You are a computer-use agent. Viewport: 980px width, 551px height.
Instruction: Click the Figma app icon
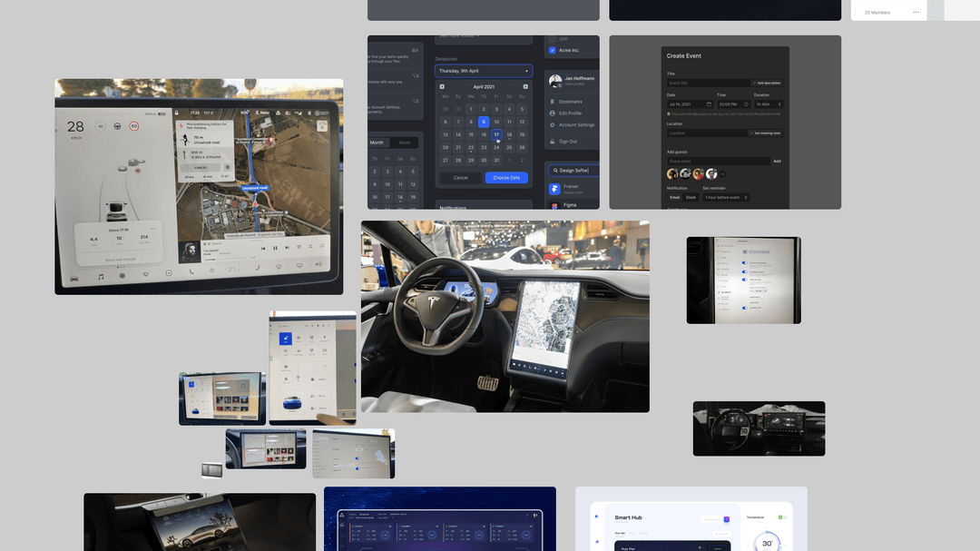pyautogui.click(x=554, y=206)
